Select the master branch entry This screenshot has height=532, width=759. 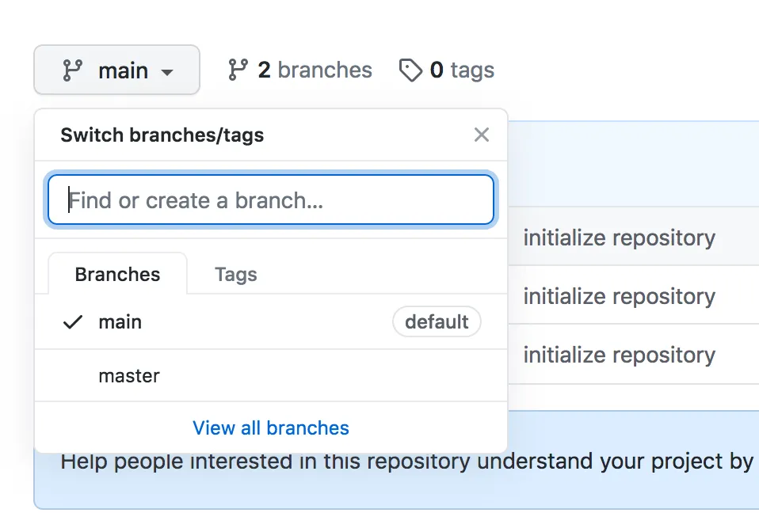(x=129, y=375)
